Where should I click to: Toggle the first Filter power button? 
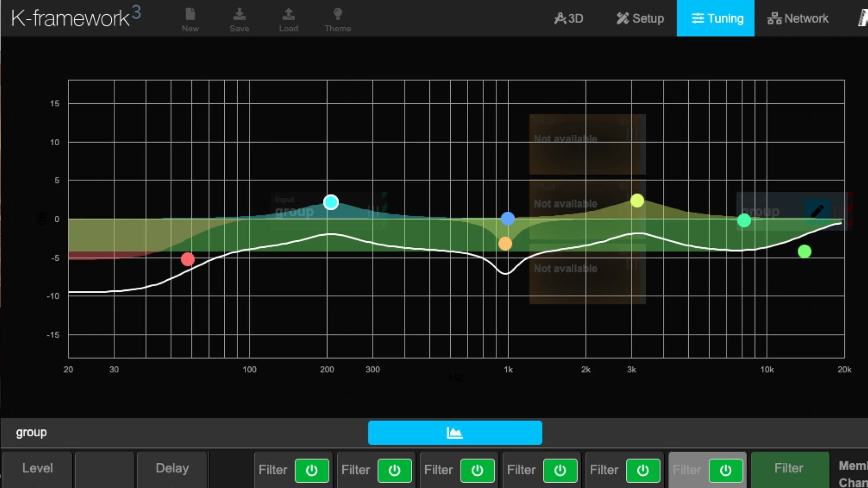pyautogui.click(x=312, y=470)
